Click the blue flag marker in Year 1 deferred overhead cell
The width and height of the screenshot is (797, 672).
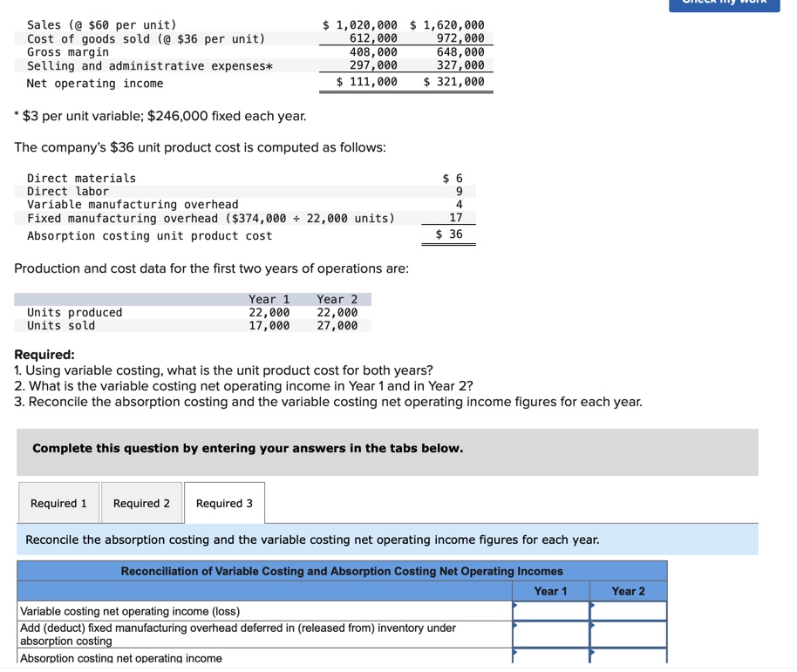click(514, 625)
